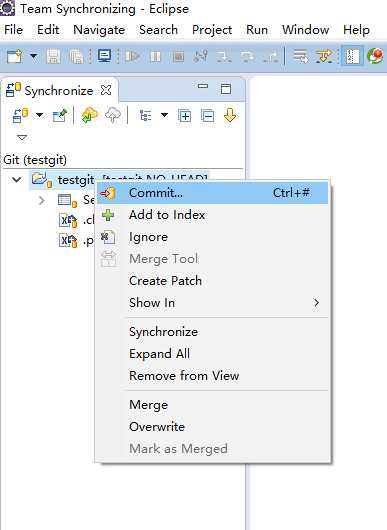The width and height of the screenshot is (387, 530).
Task: Click the Git (testgit) label
Action: pos(35,160)
